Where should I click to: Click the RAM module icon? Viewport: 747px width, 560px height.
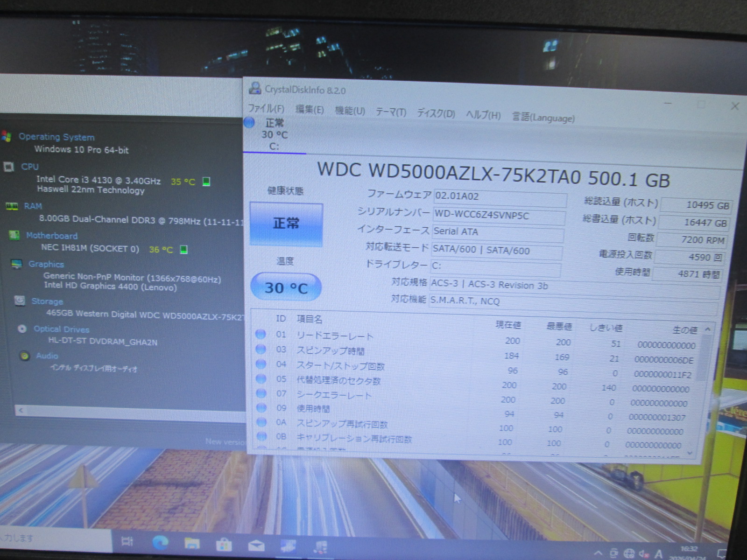12,206
